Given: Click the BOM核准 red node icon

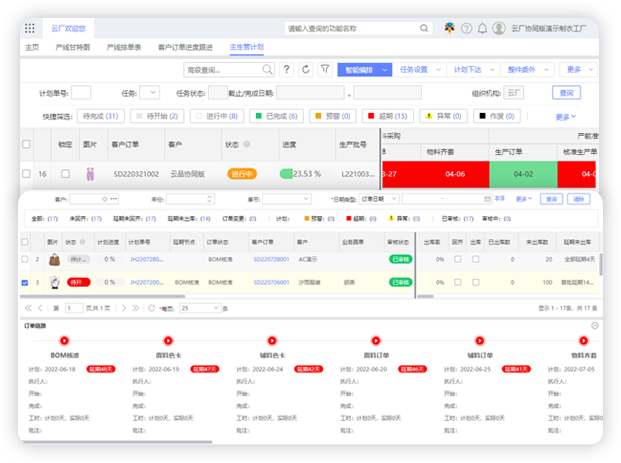Looking at the screenshot, I should (x=65, y=340).
